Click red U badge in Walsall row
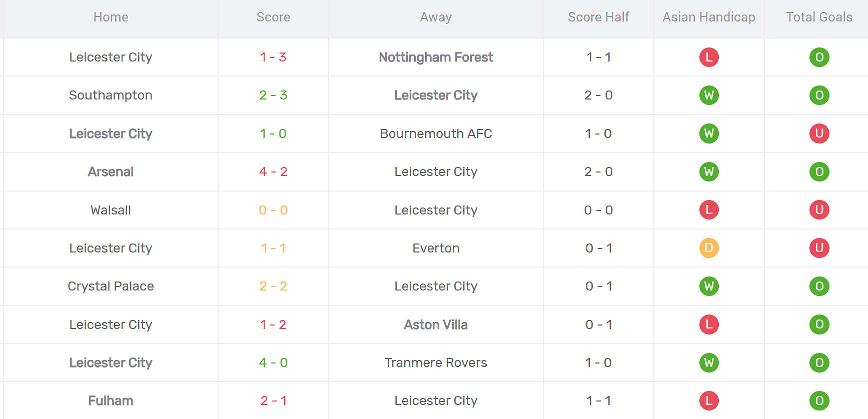The image size is (868, 419). point(819,210)
